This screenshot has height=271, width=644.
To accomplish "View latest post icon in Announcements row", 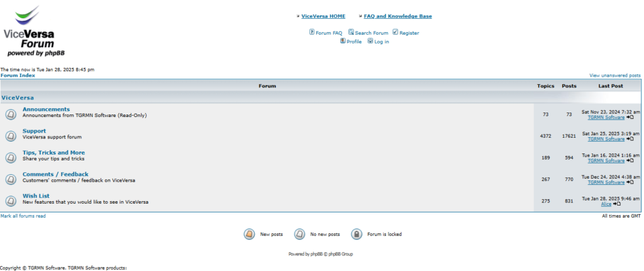I will coord(630,118).
